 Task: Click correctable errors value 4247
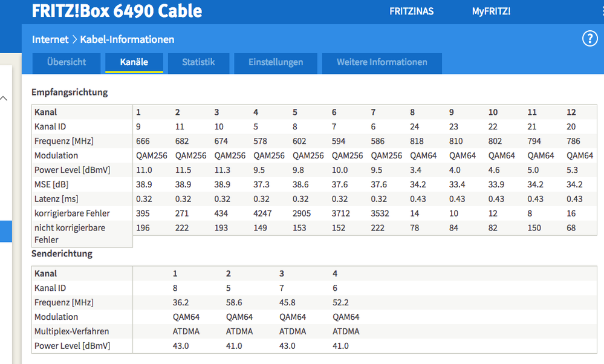point(262,213)
